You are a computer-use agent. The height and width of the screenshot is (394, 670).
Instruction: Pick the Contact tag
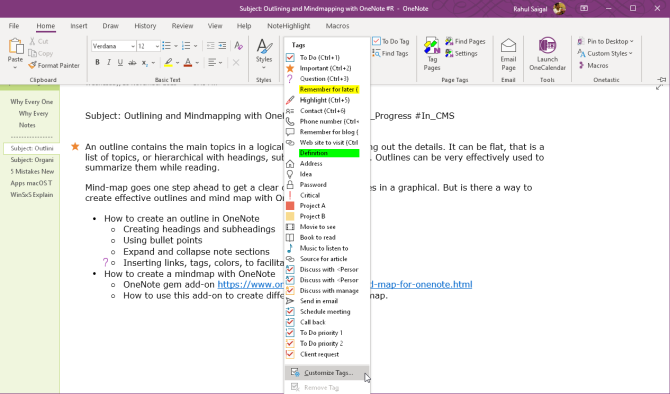[x=323, y=111]
